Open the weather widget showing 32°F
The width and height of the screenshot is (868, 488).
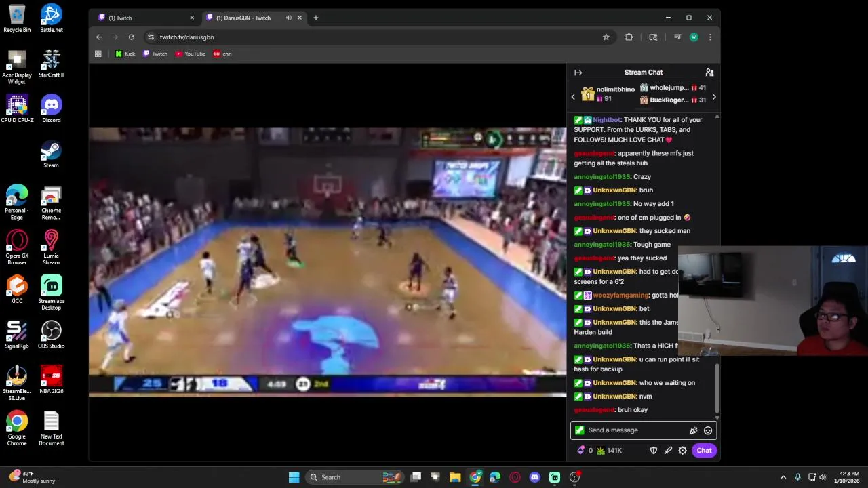(32, 477)
